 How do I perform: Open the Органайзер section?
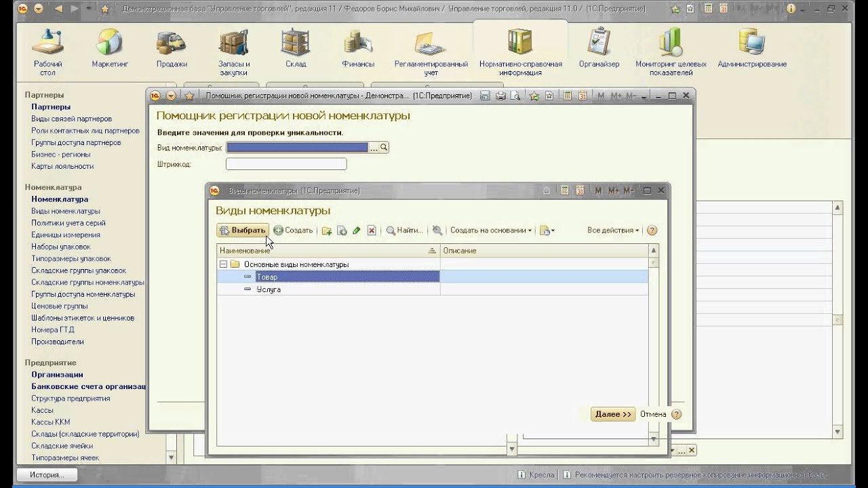pos(599,49)
